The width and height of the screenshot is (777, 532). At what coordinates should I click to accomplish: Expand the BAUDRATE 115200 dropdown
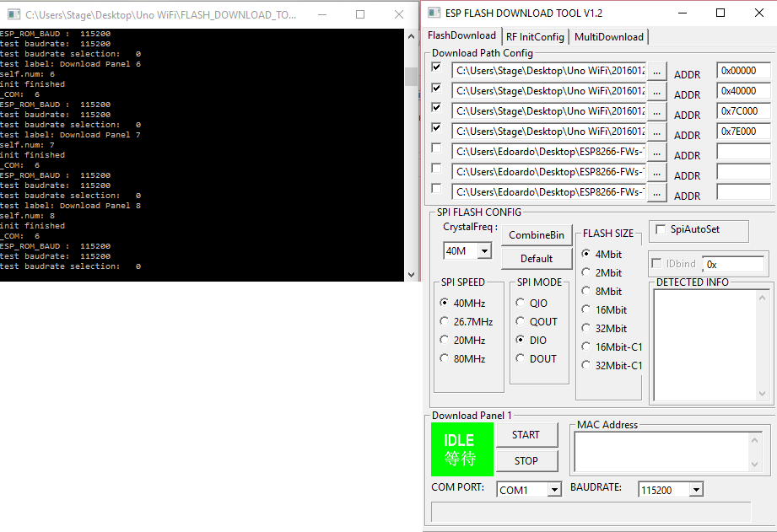click(x=696, y=490)
